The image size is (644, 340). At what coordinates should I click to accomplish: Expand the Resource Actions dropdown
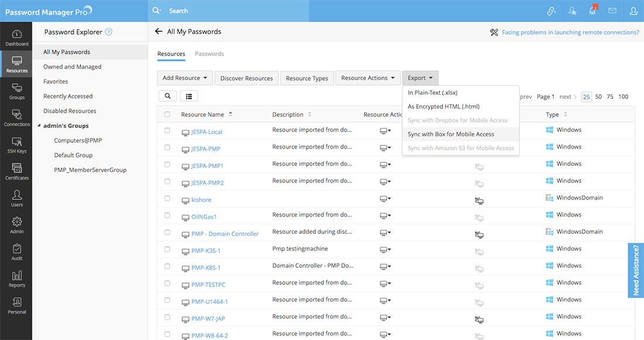(x=368, y=78)
